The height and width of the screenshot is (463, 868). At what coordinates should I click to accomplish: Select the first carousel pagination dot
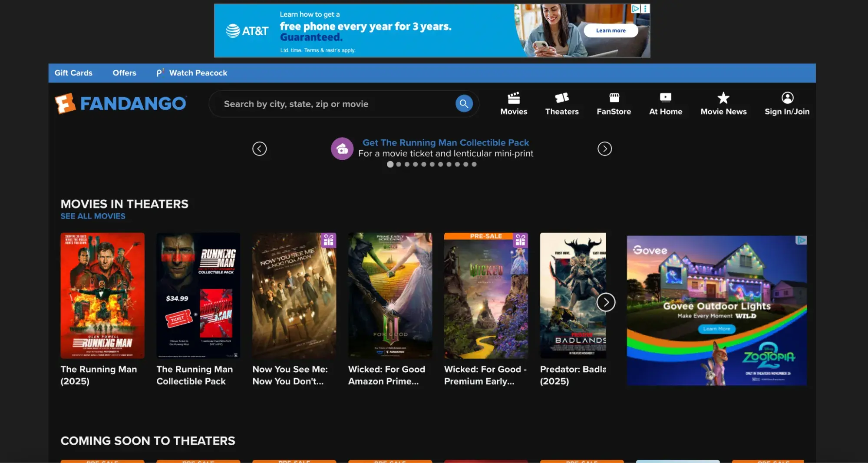pyautogui.click(x=390, y=164)
